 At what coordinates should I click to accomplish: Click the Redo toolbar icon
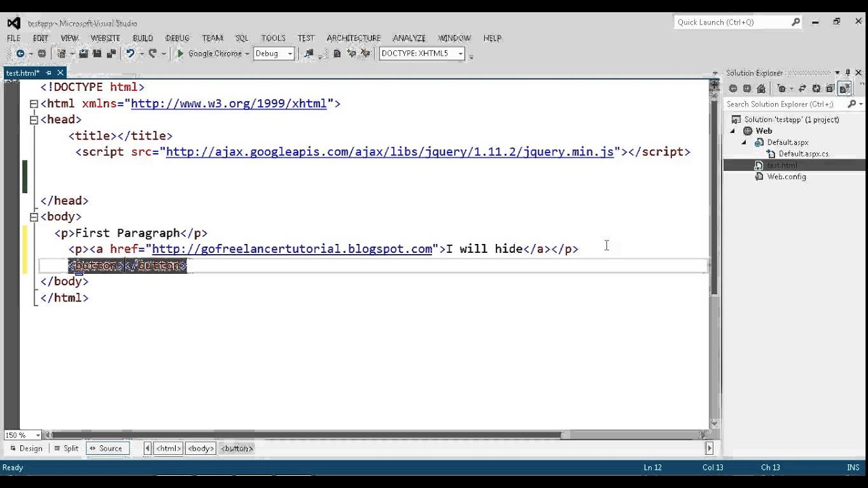[x=153, y=54]
